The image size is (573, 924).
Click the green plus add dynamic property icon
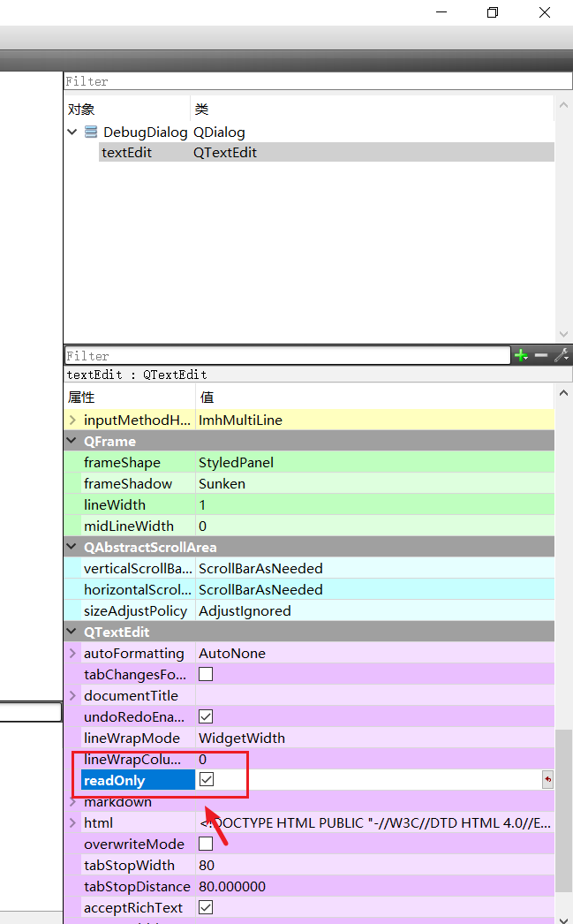click(521, 355)
